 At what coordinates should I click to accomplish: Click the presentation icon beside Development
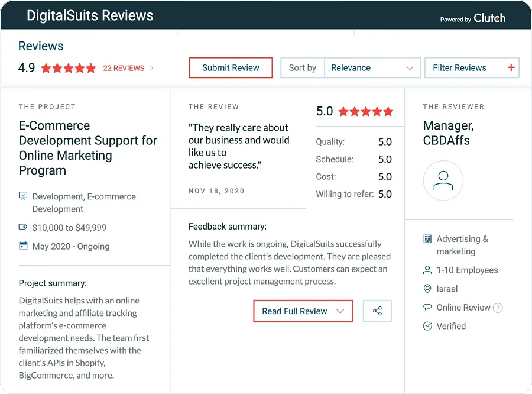pos(22,196)
